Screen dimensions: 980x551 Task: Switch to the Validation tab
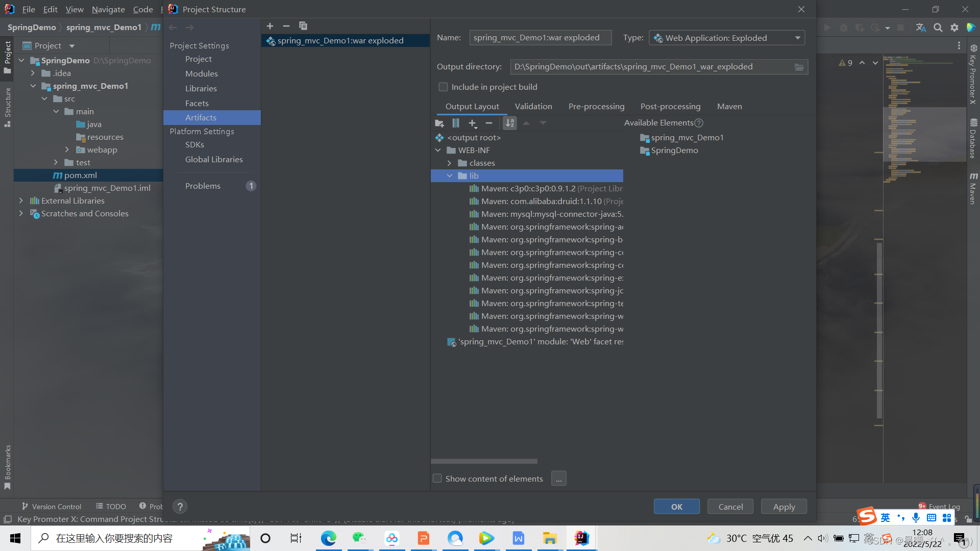pyautogui.click(x=533, y=106)
